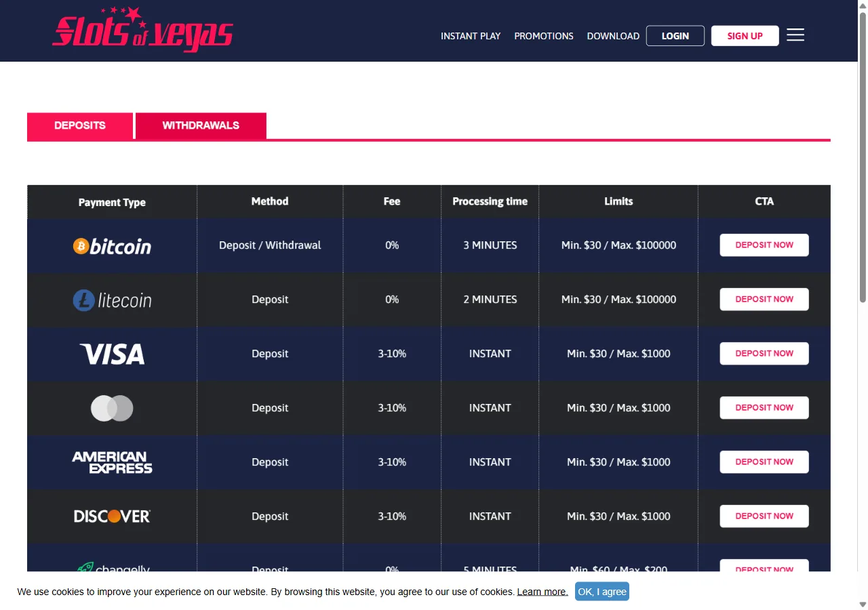Screen dimensions: 868x610
Task: Switch to the Withdrawals tab
Action: tap(201, 125)
